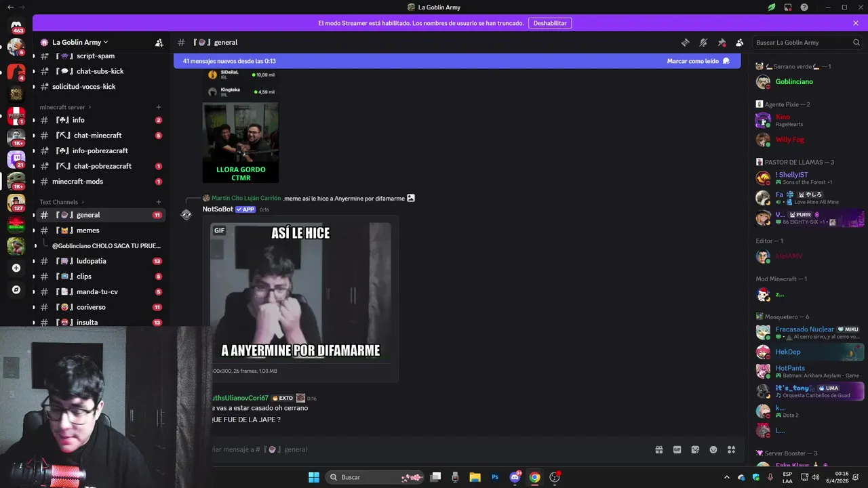
Task: Open GIF picker in message bar
Action: pos(677,449)
